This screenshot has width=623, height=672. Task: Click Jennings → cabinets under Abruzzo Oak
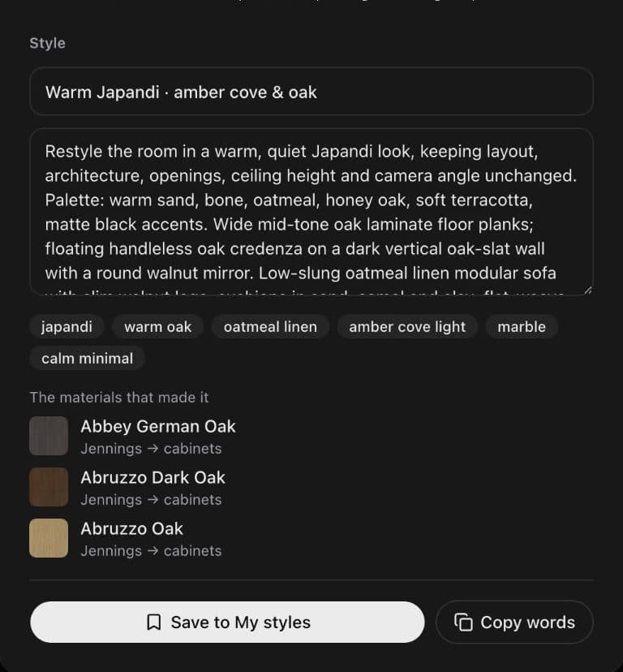point(151,551)
